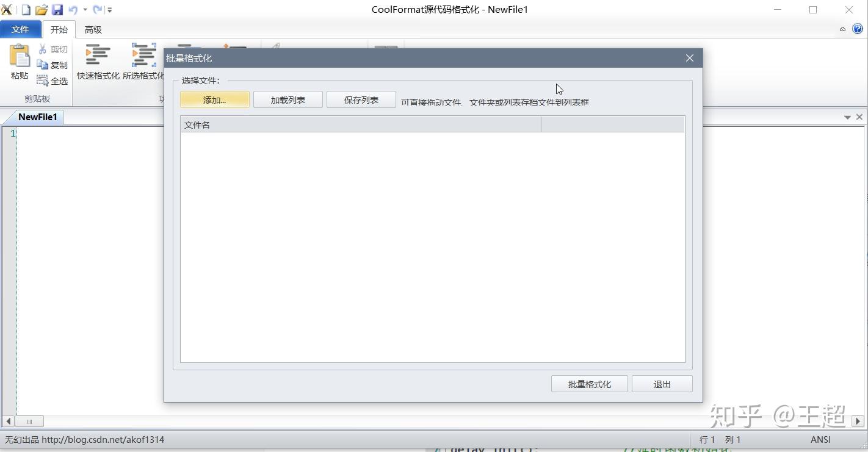Open the document list dropdown above the editor
This screenshot has height=452, width=868.
(x=847, y=117)
